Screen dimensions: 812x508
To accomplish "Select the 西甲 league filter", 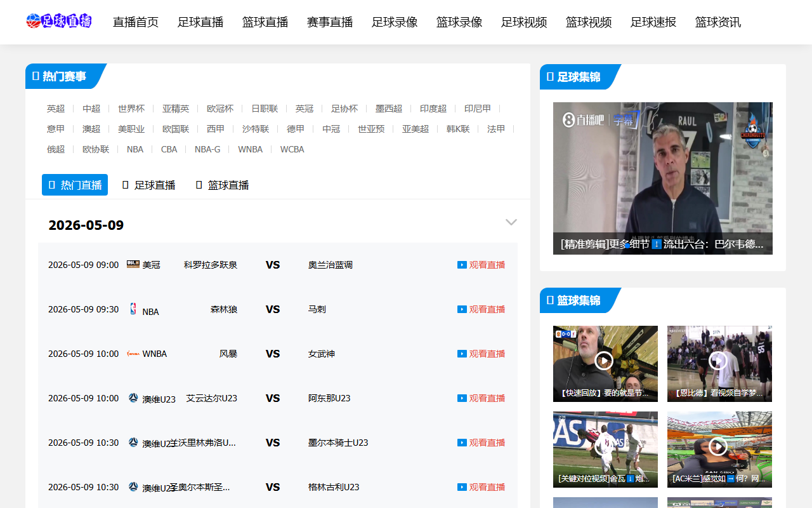I will click(x=216, y=129).
